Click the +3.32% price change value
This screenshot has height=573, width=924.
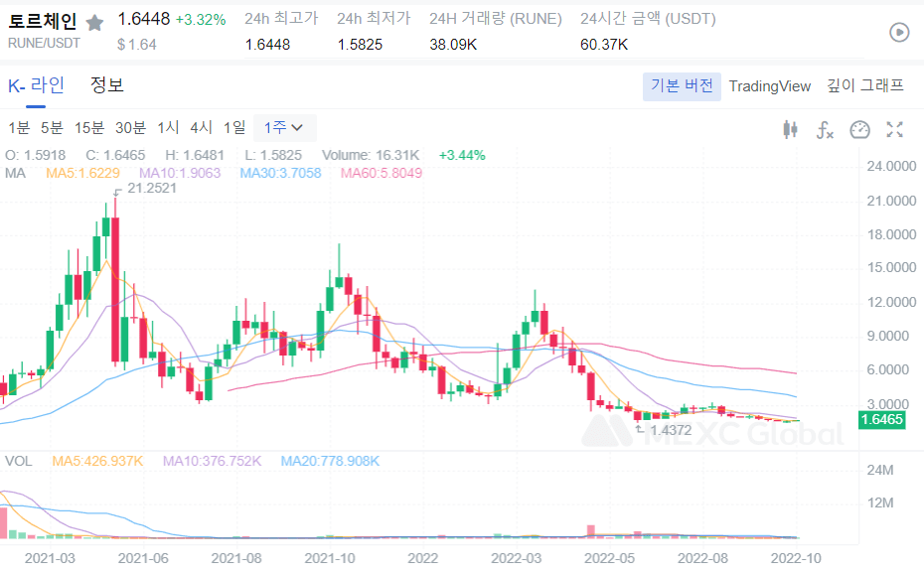coord(201,20)
